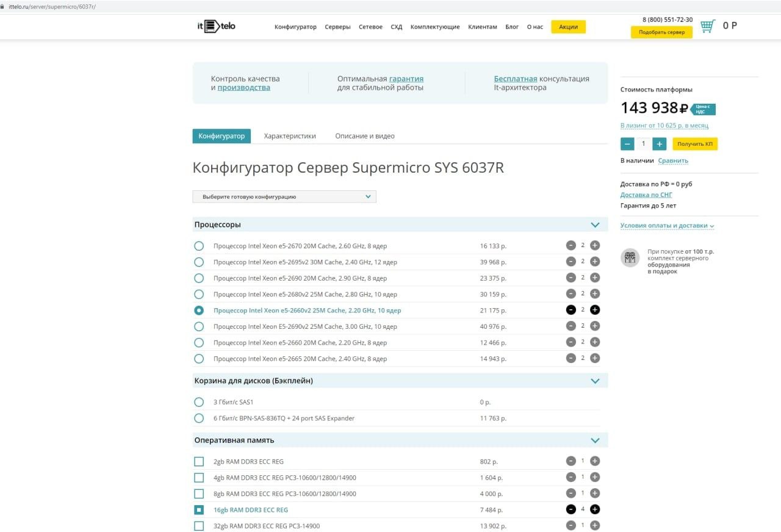Check the 8gb RAM DDR3 checkbox
This screenshot has width=781, height=532.
pyautogui.click(x=199, y=494)
